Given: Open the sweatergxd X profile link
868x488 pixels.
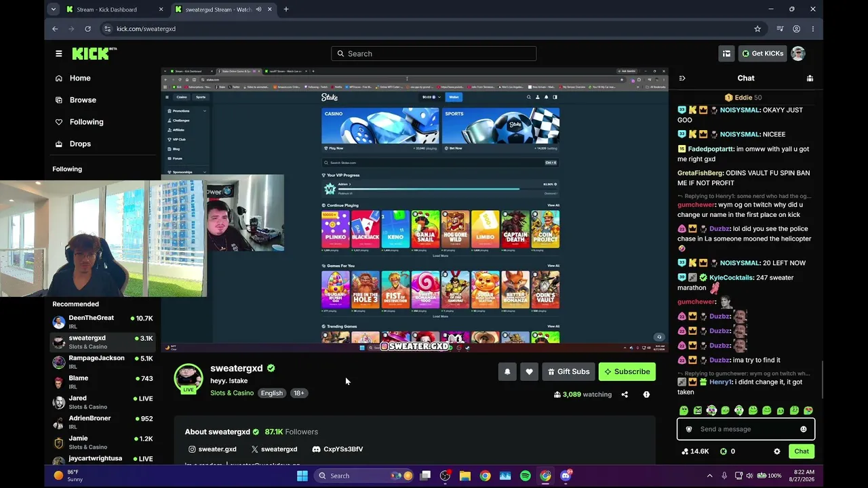Looking at the screenshot, I should 274,449.
